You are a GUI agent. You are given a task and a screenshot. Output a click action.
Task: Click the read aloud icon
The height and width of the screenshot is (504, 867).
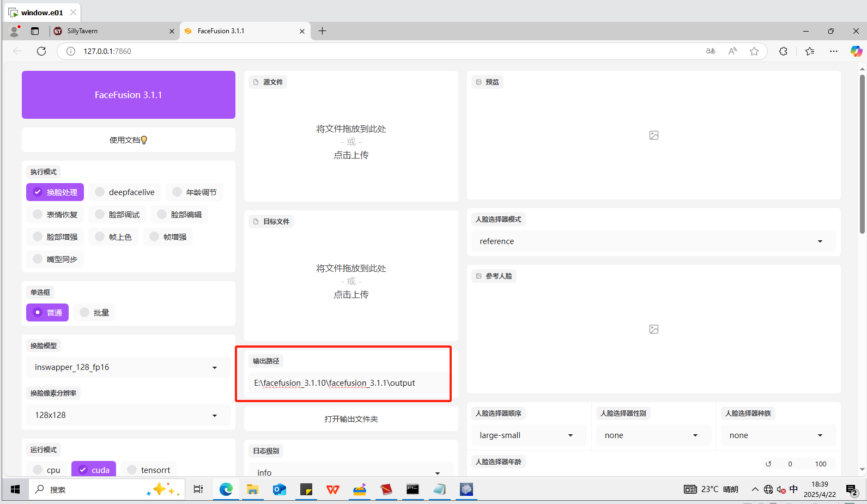[732, 51]
